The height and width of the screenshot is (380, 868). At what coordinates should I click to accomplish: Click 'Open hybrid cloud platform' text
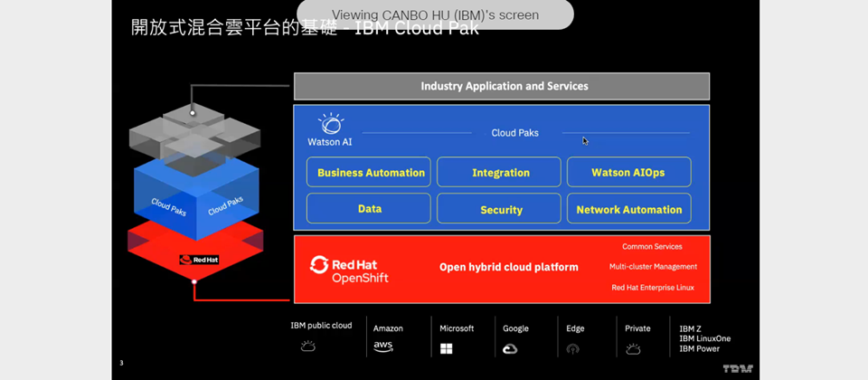click(x=509, y=267)
